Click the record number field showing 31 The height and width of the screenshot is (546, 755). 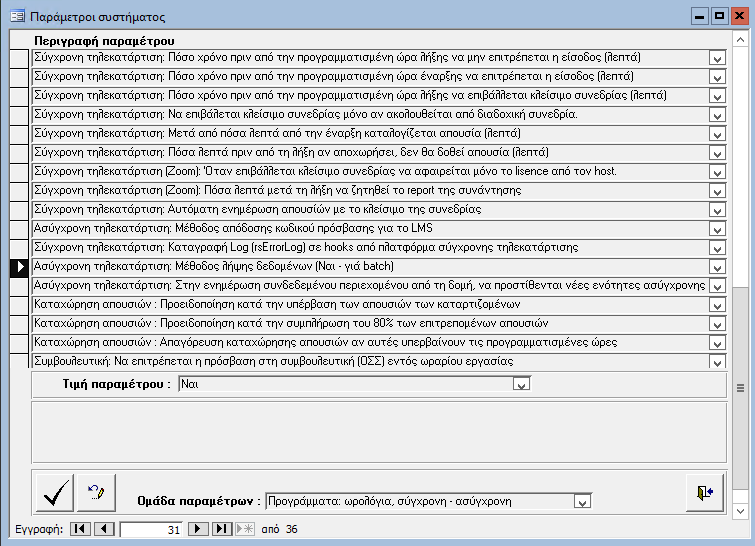click(150, 529)
